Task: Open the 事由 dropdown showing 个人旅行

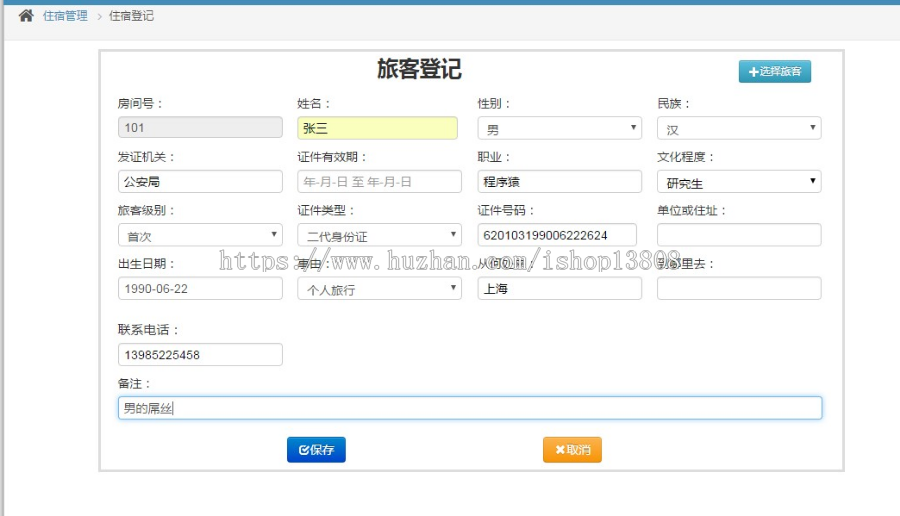Action: 379,289
